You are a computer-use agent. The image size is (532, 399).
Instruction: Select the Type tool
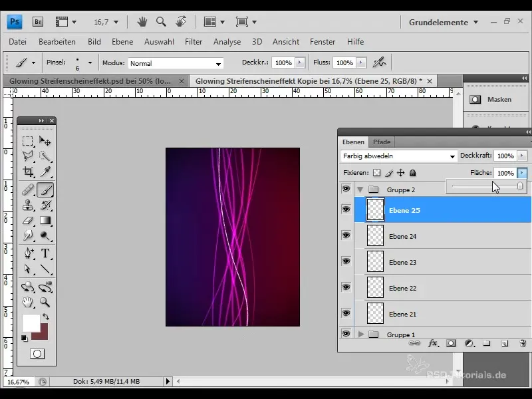(45, 253)
